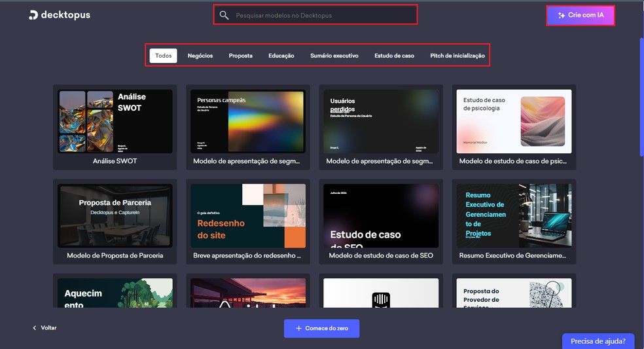644x349 pixels.
Task: Click the sparkle icon in Crie com IA
Action: [x=561, y=15]
